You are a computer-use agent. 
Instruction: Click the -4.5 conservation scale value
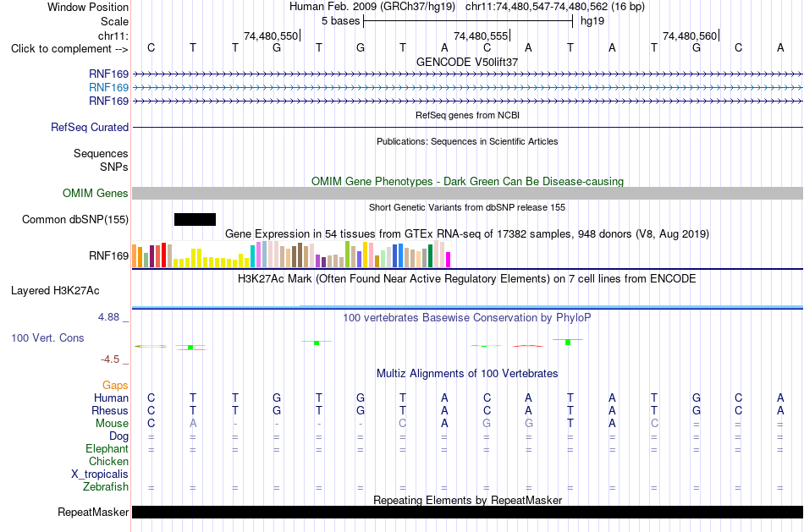click(110, 359)
